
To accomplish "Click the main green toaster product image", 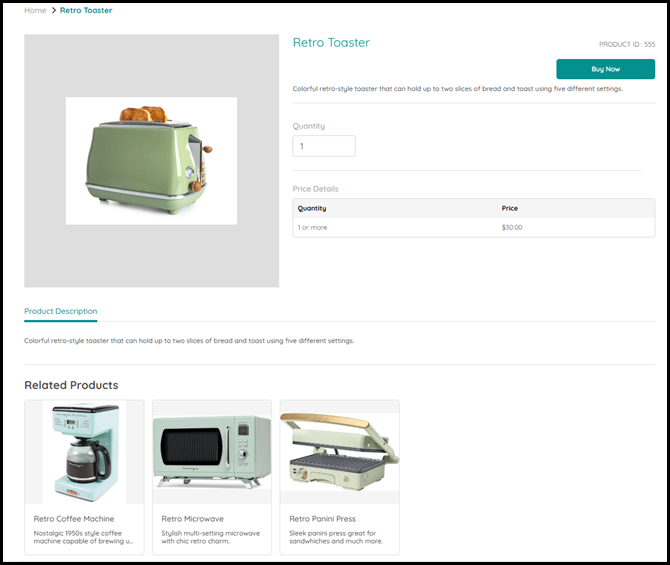I will pos(151,160).
